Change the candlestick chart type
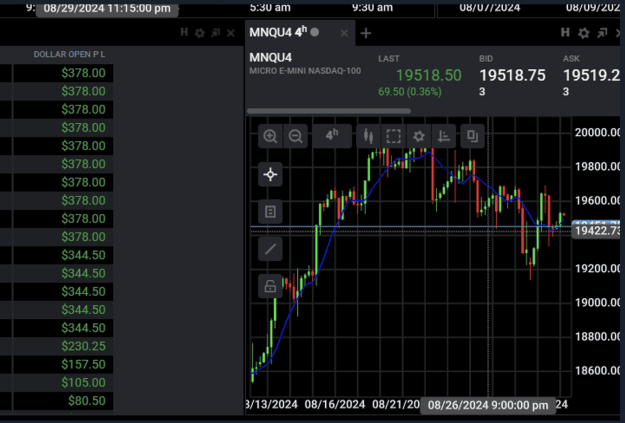 (x=369, y=136)
